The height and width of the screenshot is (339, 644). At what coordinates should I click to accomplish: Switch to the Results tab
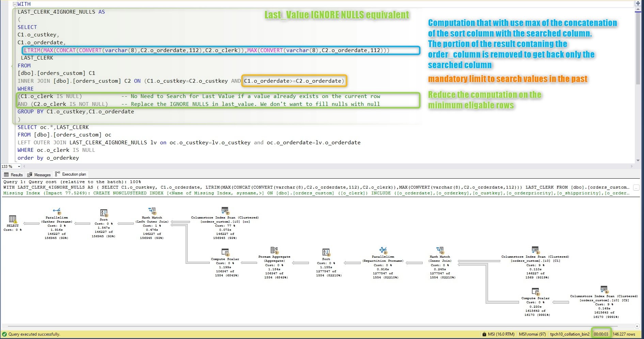(13, 175)
